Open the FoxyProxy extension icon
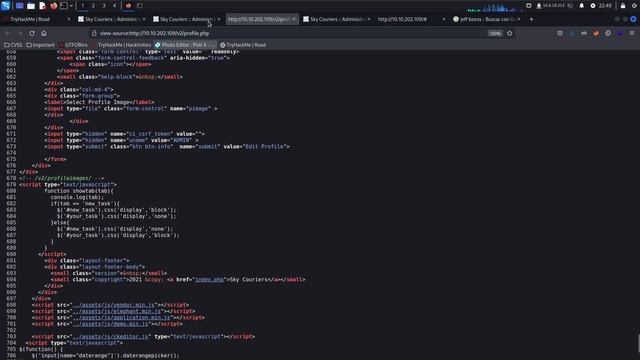The width and height of the screenshot is (640, 360). point(596,33)
